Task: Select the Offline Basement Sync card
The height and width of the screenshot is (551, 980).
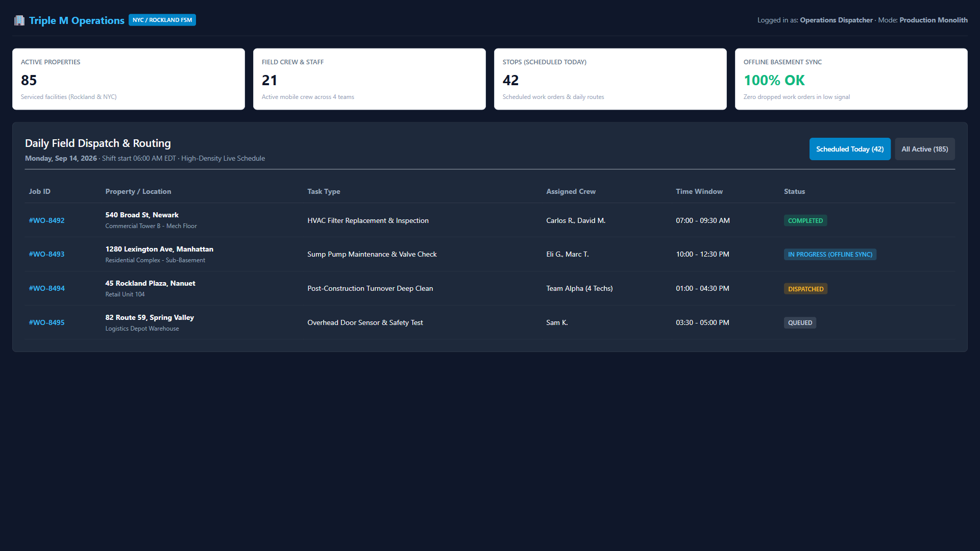Action: pos(851,79)
